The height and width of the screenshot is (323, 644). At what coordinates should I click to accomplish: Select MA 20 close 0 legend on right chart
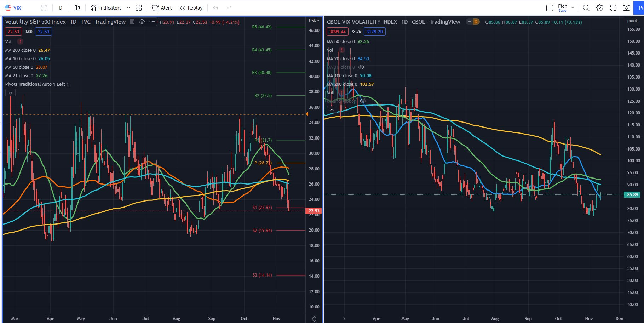coord(348,58)
